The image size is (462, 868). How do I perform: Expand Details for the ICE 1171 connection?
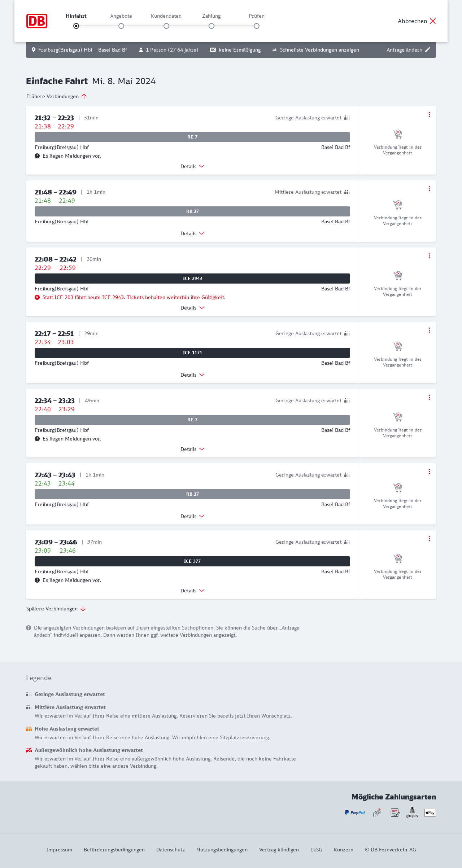coord(192,375)
